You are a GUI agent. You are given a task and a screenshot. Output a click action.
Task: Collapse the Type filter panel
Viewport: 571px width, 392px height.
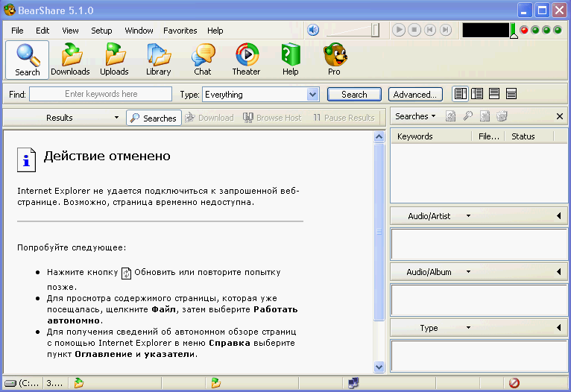click(x=558, y=328)
